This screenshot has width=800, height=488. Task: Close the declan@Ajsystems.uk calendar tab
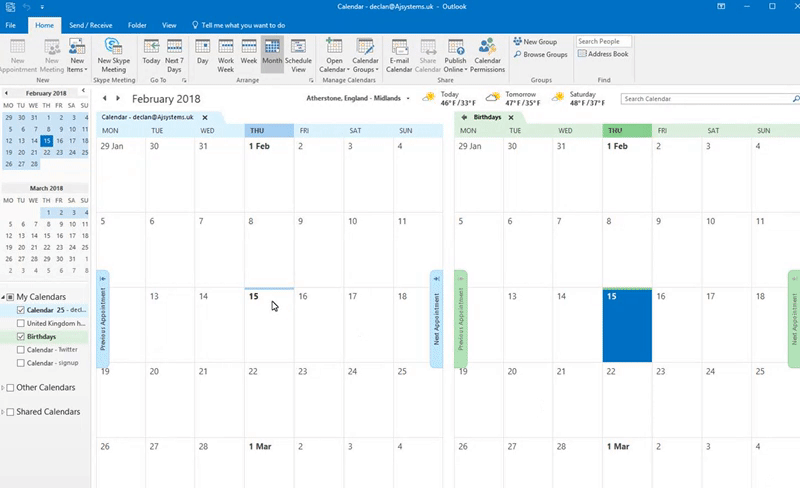click(205, 117)
